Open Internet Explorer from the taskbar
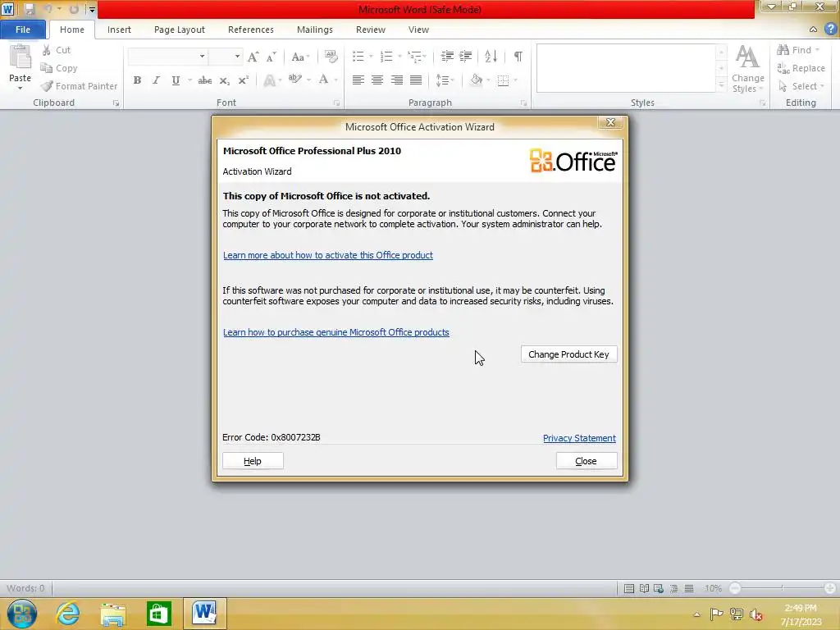Viewport: 840px width, 630px height. [x=67, y=614]
